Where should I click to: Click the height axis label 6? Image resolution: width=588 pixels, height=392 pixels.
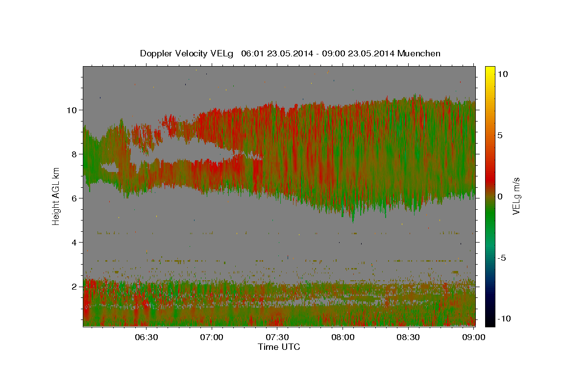[x=75, y=198]
